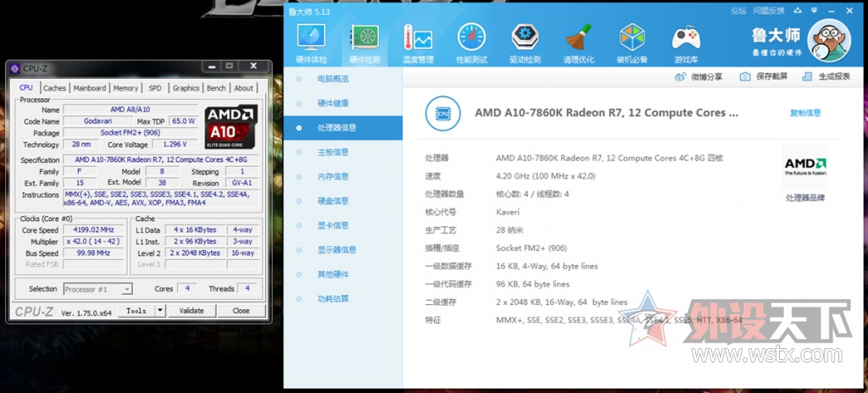This screenshot has height=393, width=868.
Task: Click the upgrade tray icon in Lu Dashi title bar
Action: tap(798, 10)
